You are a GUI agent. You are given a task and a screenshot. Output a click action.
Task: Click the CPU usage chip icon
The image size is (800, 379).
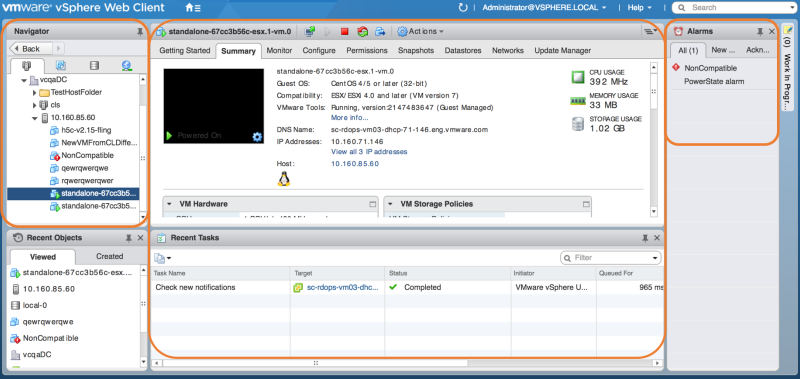pos(577,77)
